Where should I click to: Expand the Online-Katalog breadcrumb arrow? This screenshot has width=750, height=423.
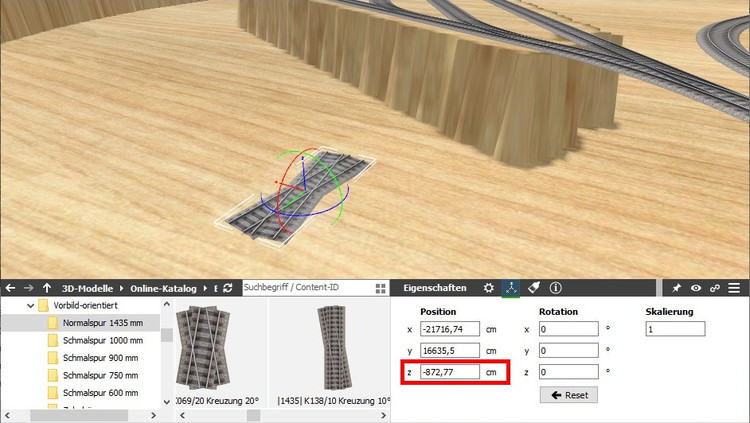click(203, 288)
